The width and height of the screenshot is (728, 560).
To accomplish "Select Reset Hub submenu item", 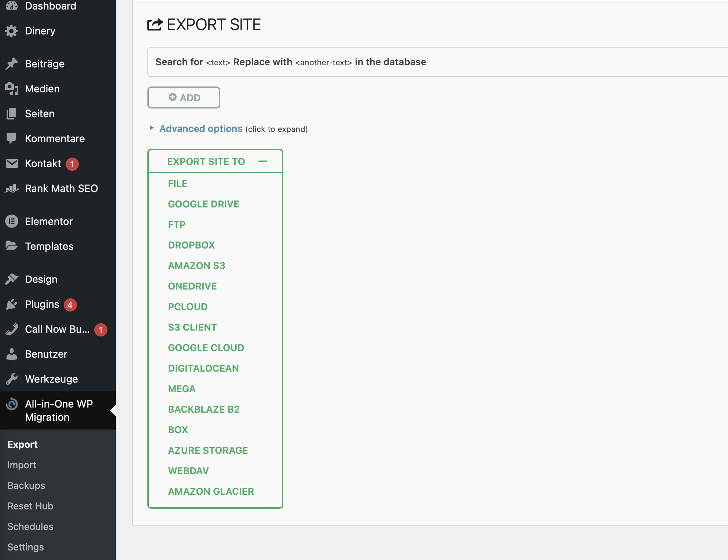I will [30, 506].
